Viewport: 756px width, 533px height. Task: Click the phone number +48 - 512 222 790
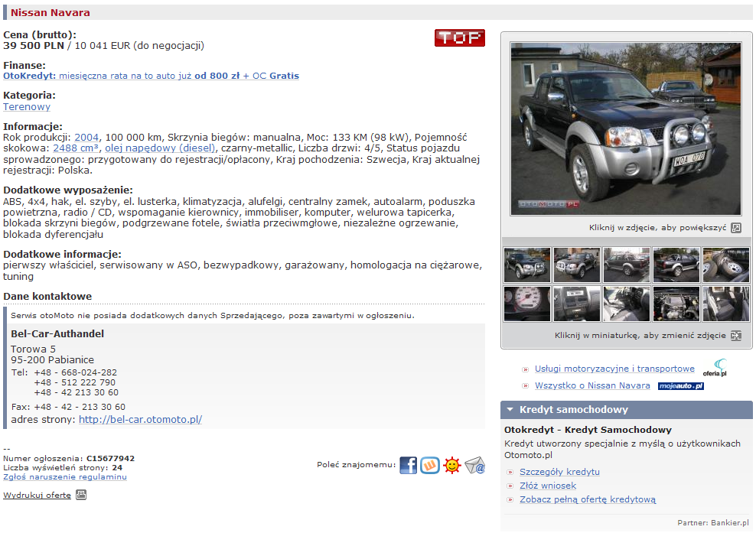[x=75, y=382]
